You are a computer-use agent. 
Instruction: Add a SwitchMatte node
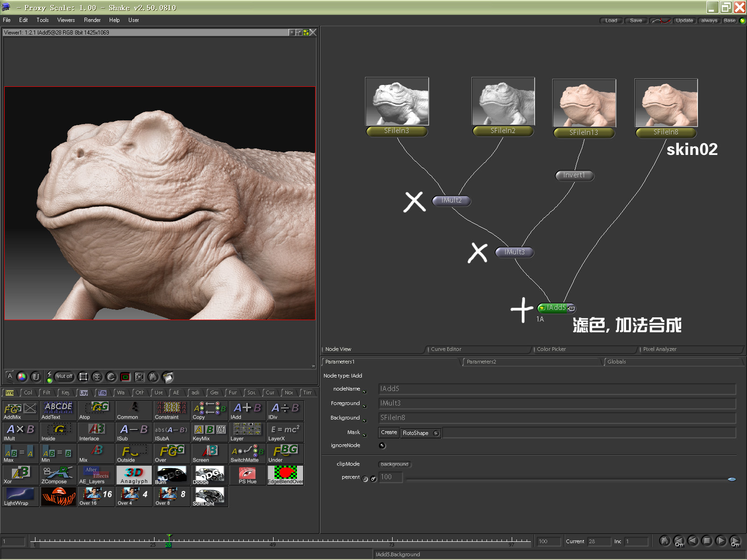(x=247, y=454)
